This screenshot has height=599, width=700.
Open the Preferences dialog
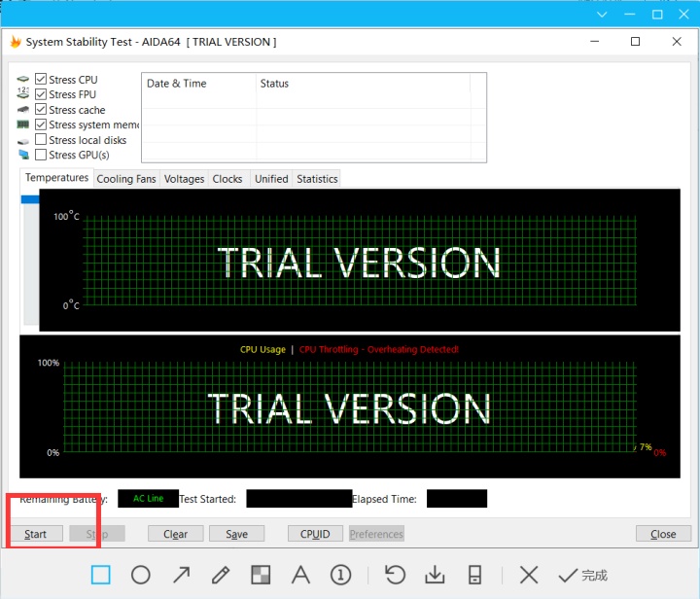[x=376, y=534]
